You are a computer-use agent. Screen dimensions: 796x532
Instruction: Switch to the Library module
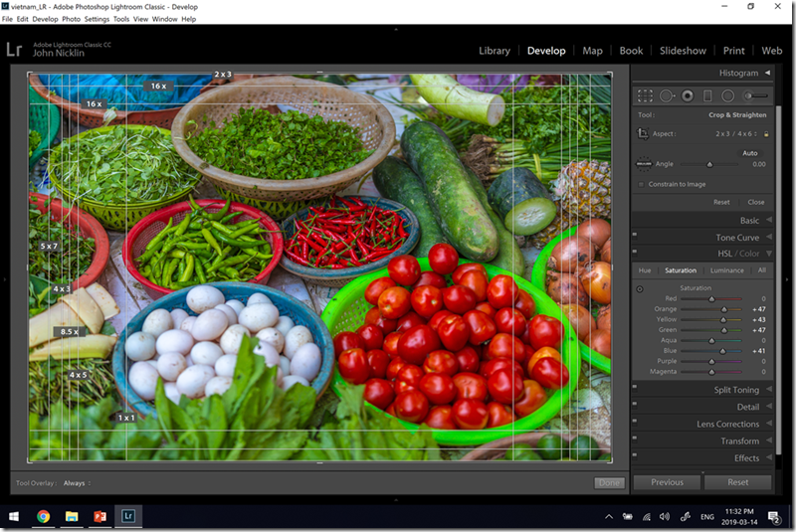[x=494, y=51]
